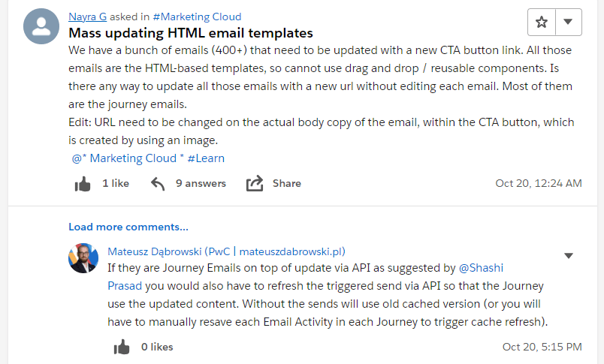Click the Share arrow icon

[x=255, y=184]
